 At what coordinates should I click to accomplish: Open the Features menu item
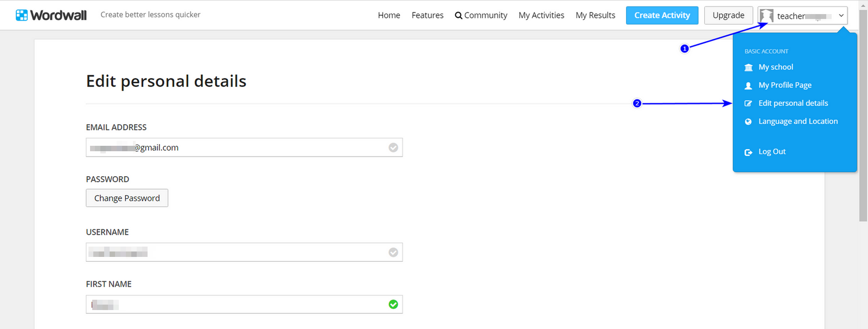427,15
